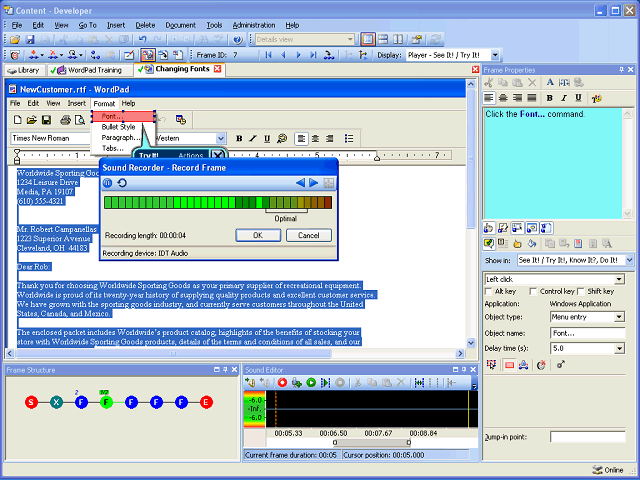Click the Start frame S node
This screenshot has width=640, height=480.
pos(31,402)
